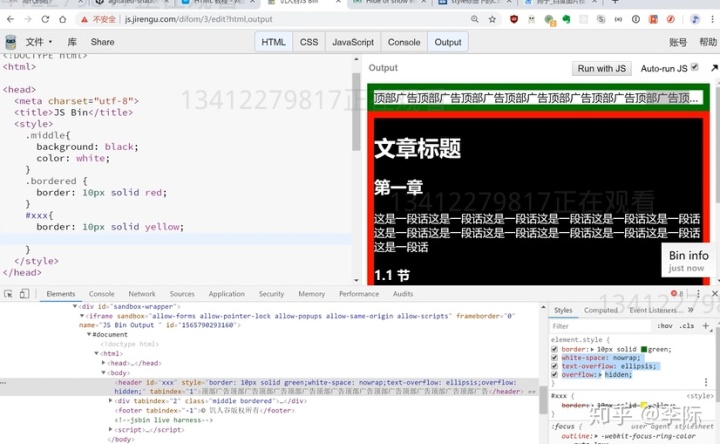The image size is (720, 444).
Task: Uncheck the overflow hidden property
Action: point(554,375)
